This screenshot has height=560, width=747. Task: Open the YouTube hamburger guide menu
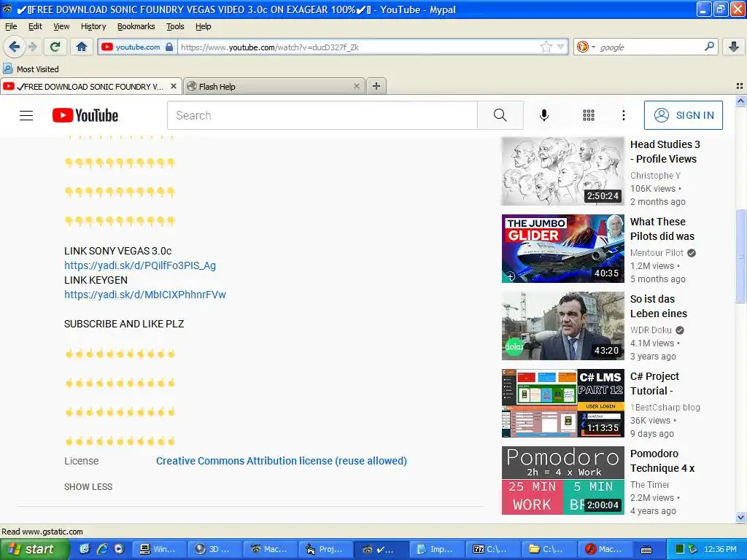tap(26, 115)
